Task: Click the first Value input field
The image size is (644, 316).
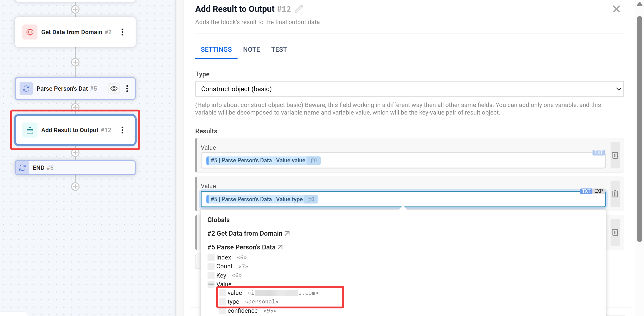Action: (453, 161)
